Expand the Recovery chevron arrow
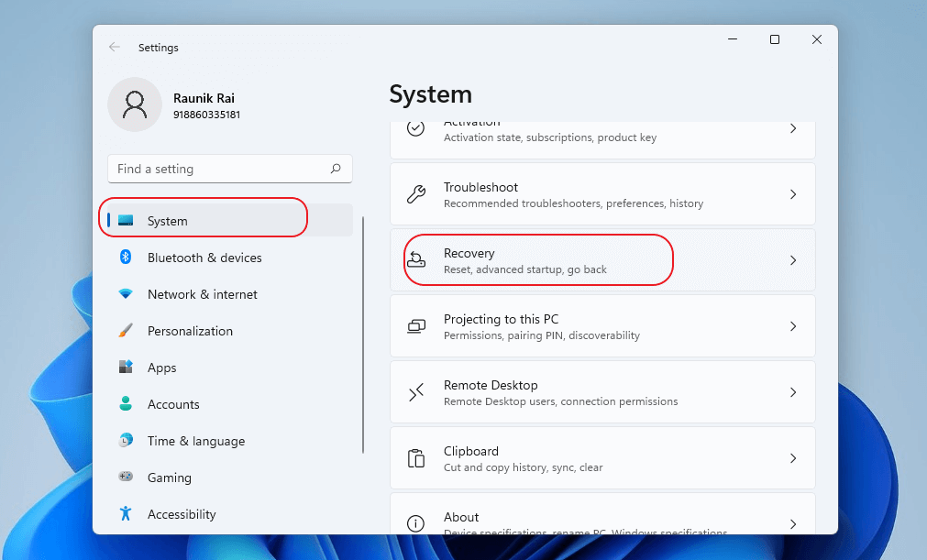927x560 pixels. coord(793,260)
